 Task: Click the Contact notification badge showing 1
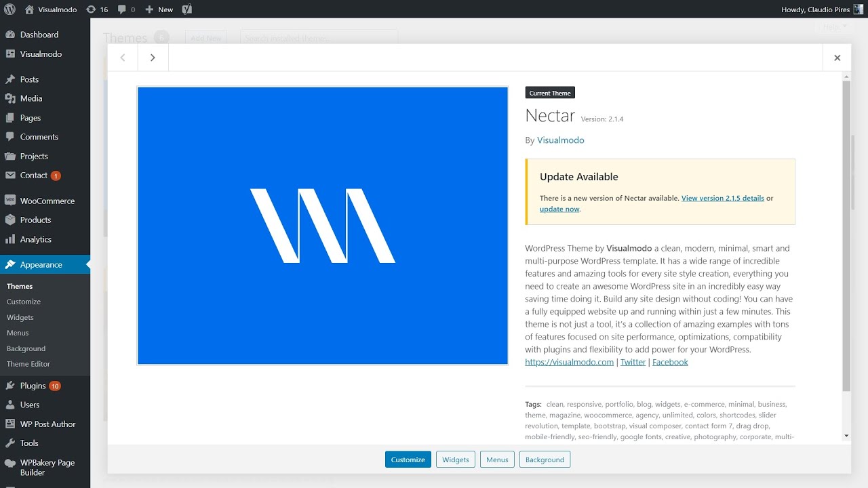point(56,176)
